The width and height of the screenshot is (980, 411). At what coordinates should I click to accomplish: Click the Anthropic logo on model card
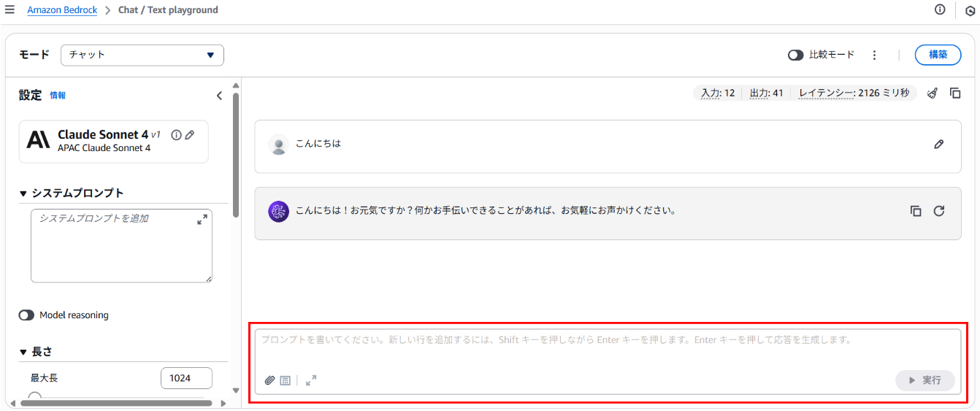(38, 139)
